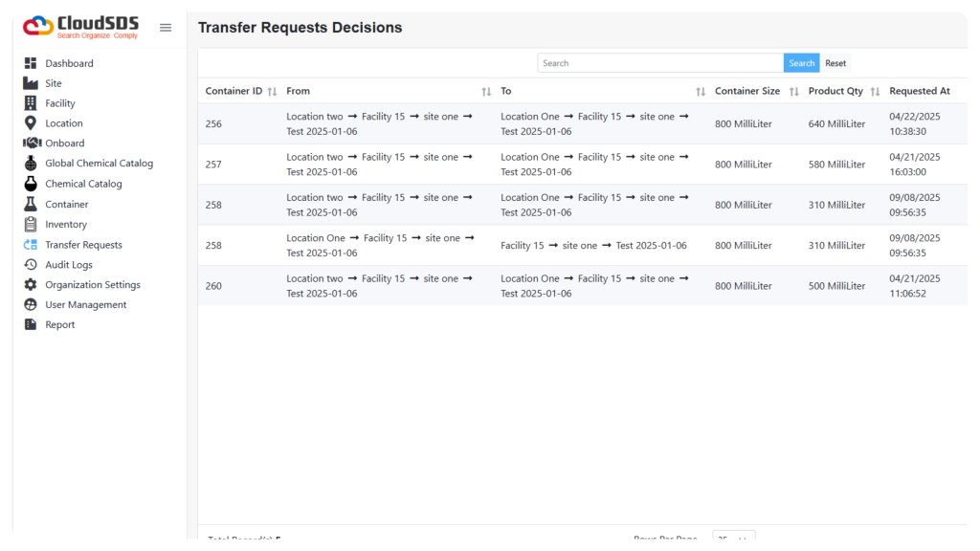Click the Audit Logs history icon
The width and height of the screenshot is (980, 551).
[30, 265]
